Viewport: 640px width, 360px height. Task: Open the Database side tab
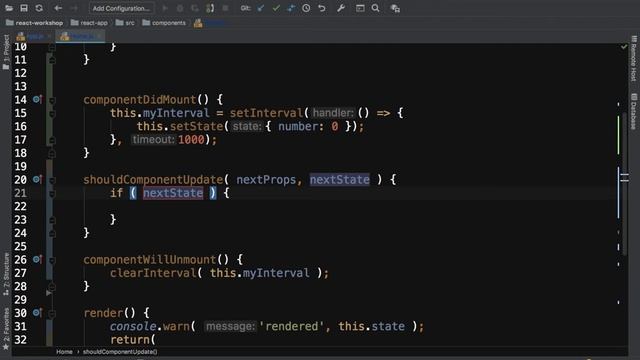click(x=633, y=111)
